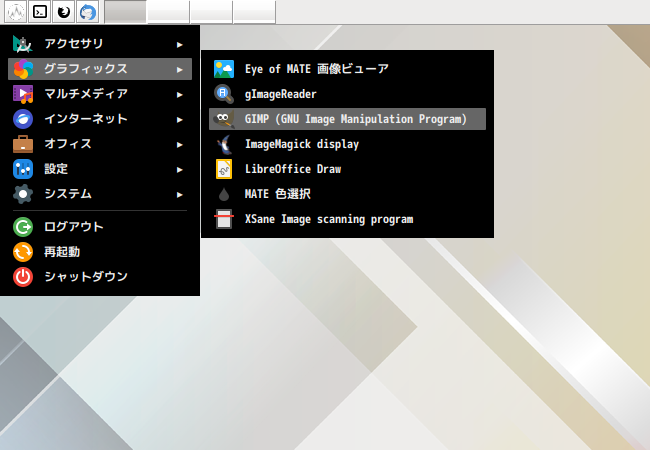This screenshot has height=450, width=650.
Task: Click the main menu launcher icon in the panel
Action: [x=16, y=12]
